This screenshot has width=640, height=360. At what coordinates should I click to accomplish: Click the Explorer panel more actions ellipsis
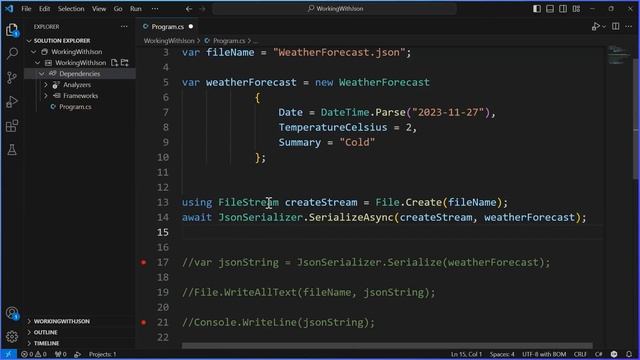pyautogui.click(x=124, y=27)
